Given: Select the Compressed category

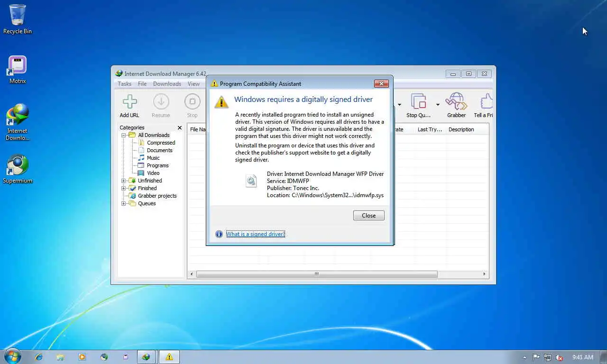Looking at the screenshot, I should click(x=161, y=143).
